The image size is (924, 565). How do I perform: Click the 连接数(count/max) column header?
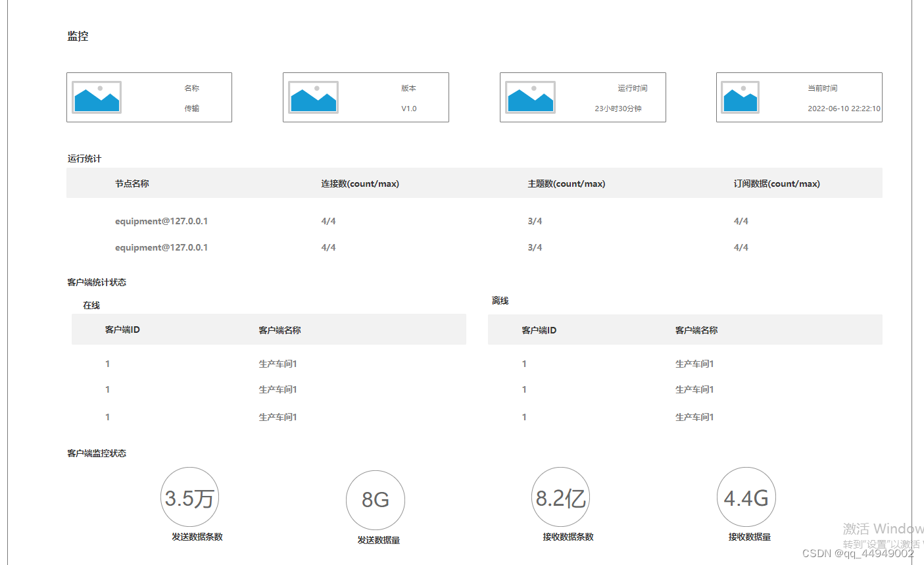pyautogui.click(x=360, y=184)
